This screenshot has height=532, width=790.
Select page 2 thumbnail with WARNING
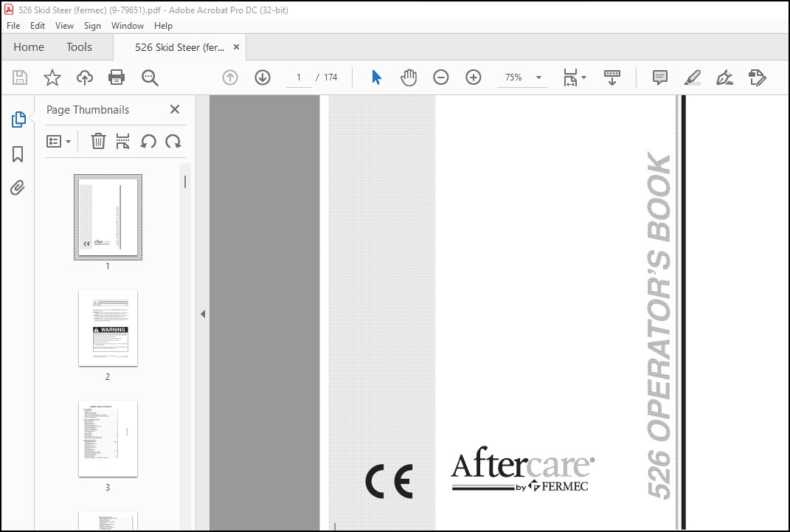(x=108, y=328)
